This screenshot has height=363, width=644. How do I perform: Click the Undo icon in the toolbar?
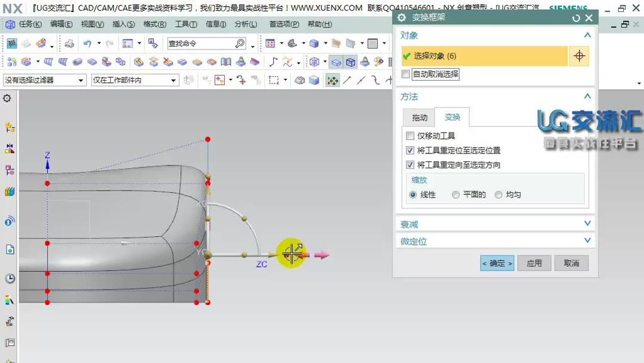click(87, 43)
